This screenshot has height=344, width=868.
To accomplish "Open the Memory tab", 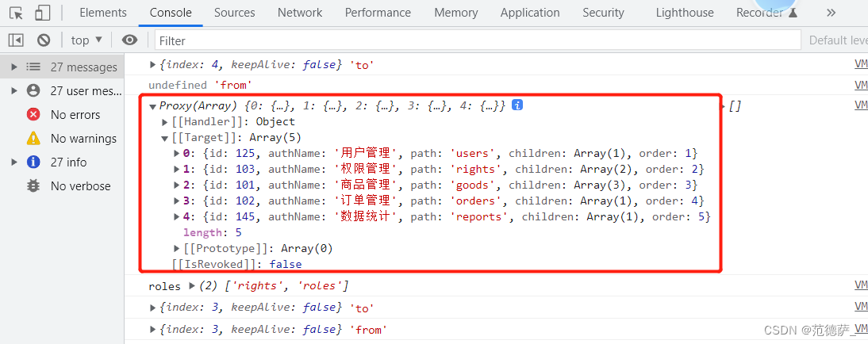I will 456,13.
